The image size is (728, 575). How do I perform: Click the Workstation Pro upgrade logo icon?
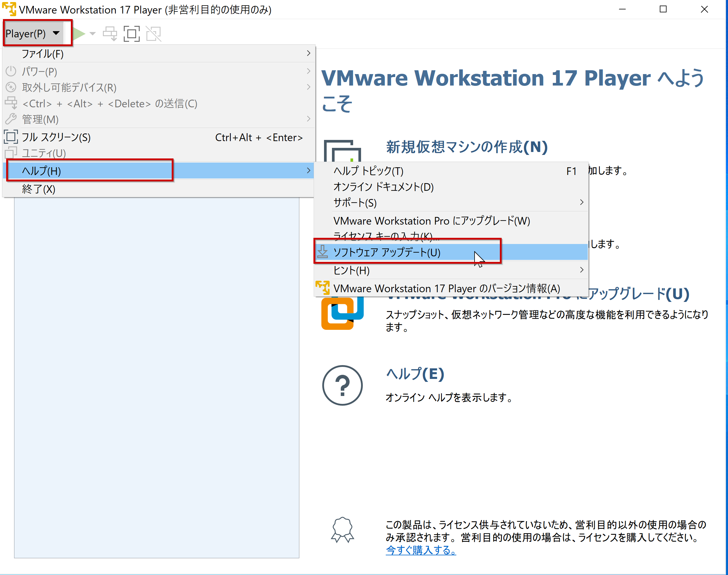[x=342, y=313]
